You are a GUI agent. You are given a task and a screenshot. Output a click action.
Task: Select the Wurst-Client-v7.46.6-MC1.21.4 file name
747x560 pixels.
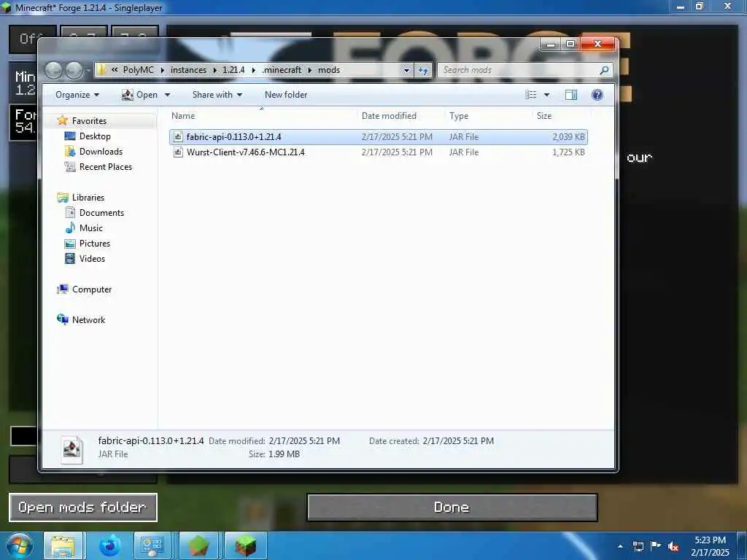[246, 152]
